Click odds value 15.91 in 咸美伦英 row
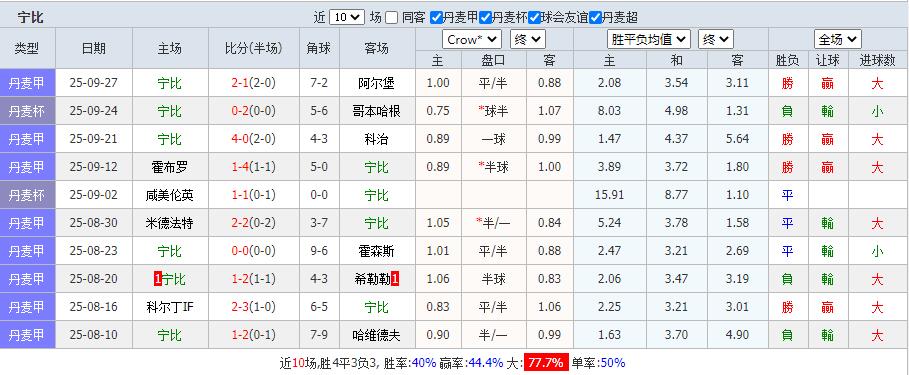The width and height of the screenshot is (909, 375). (x=609, y=195)
